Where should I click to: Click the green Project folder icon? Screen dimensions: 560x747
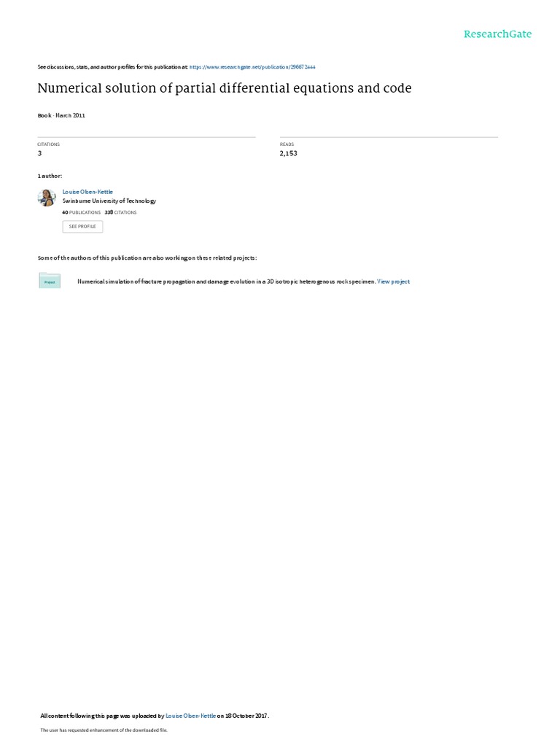point(50,281)
